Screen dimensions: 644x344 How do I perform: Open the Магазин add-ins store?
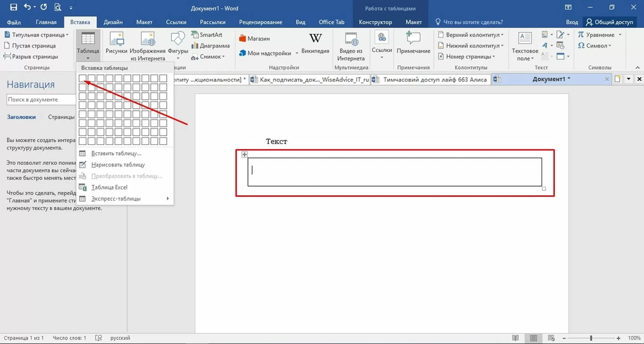(x=254, y=39)
